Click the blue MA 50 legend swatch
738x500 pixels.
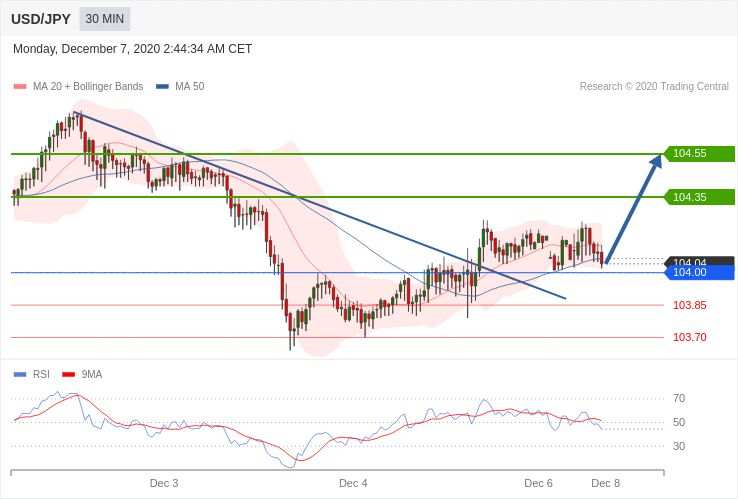[162, 87]
